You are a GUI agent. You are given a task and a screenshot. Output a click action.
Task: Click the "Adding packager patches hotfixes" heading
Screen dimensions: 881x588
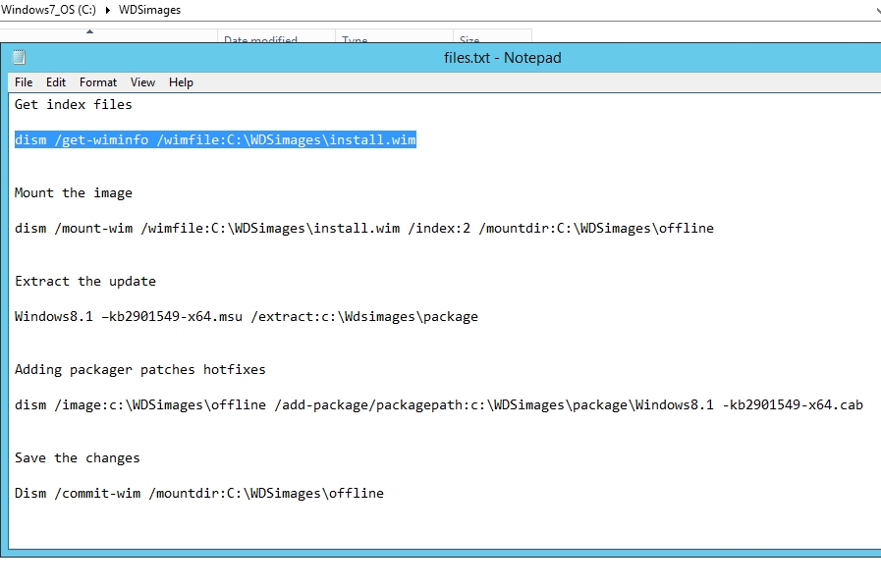tap(139, 370)
